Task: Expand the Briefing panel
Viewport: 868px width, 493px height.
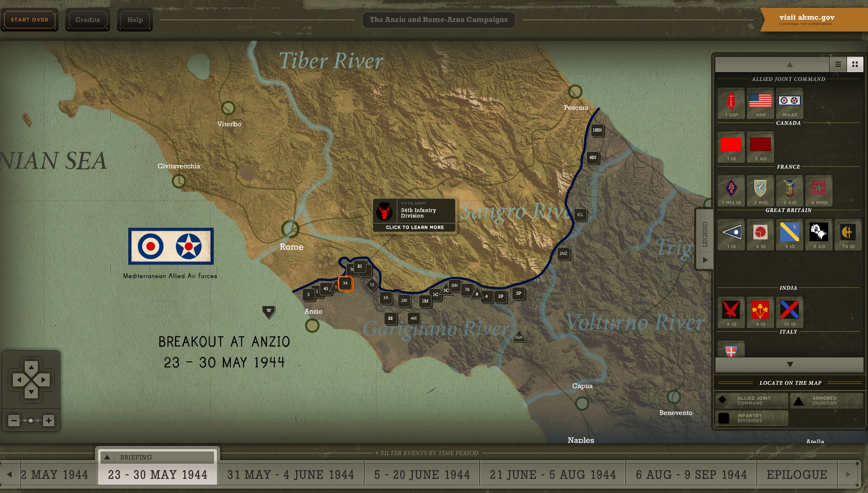Action: [x=107, y=457]
